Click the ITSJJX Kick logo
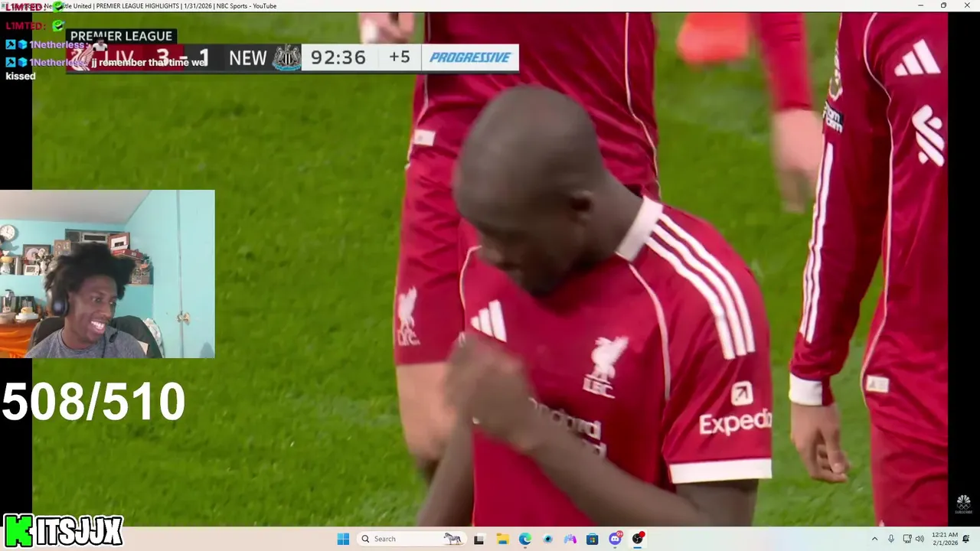The height and width of the screenshot is (551, 980). click(63, 531)
